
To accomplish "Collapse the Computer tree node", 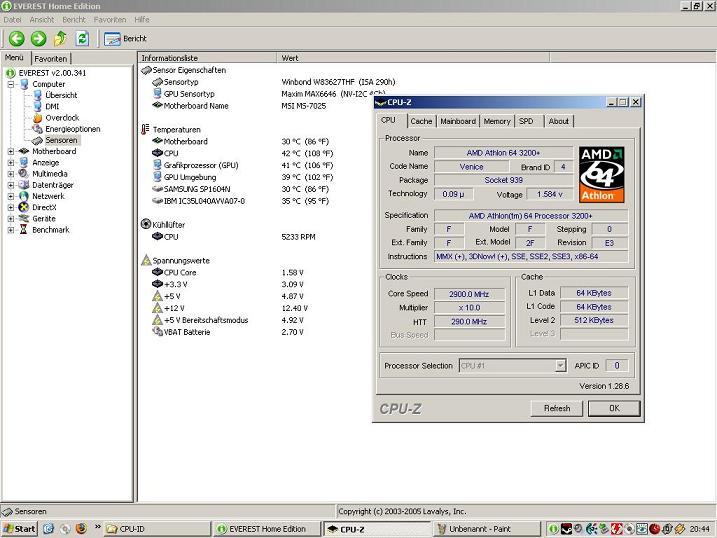I will click(x=11, y=84).
